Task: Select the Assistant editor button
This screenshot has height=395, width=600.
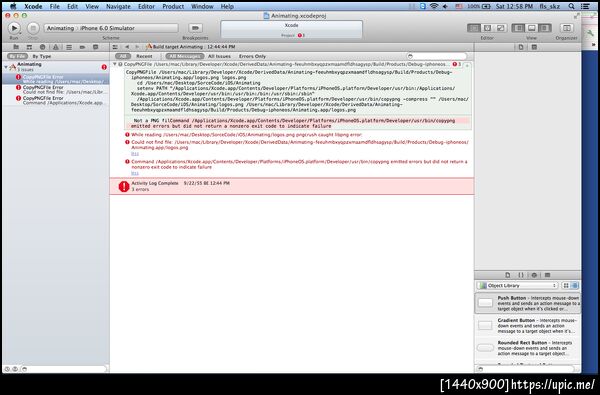Action: pyautogui.click(x=487, y=28)
